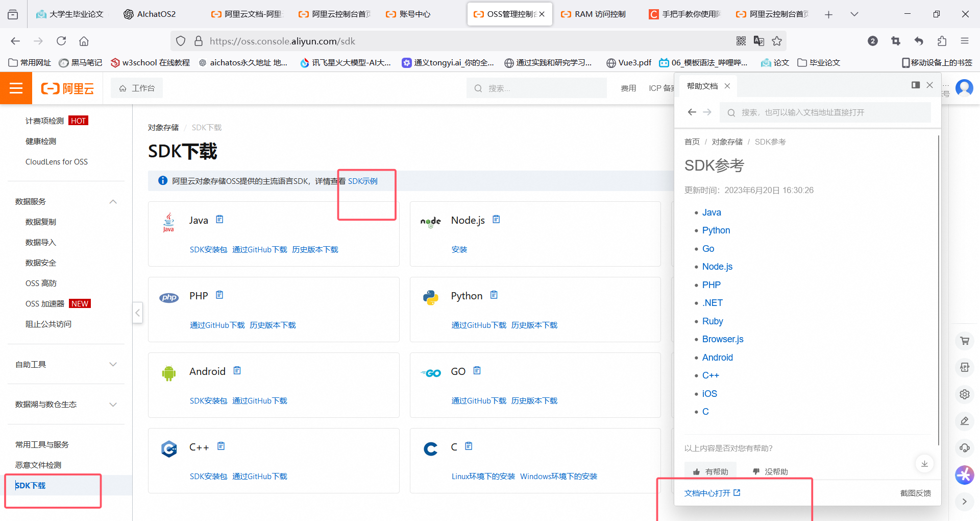
Task: Open C SDK document icon
Action: 469,446
